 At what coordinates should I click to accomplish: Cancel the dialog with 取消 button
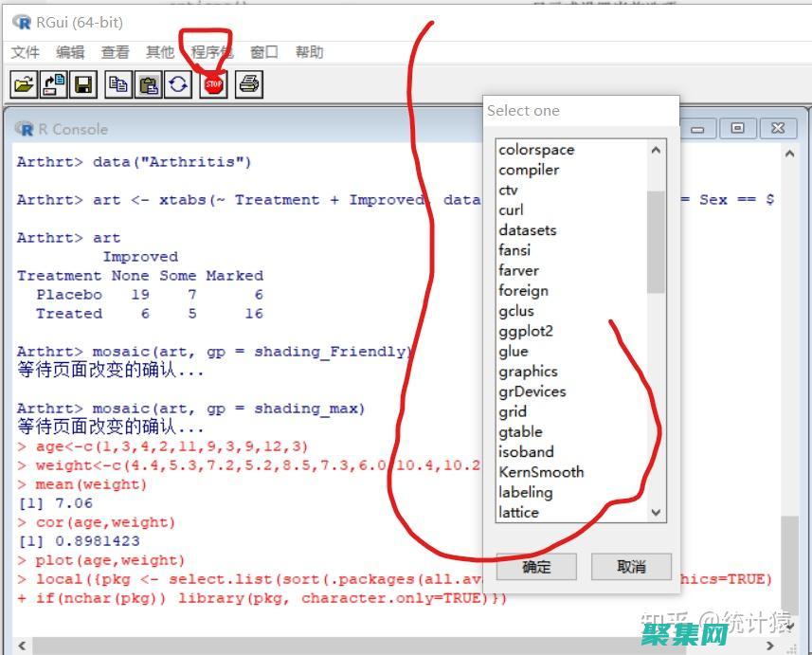point(631,567)
